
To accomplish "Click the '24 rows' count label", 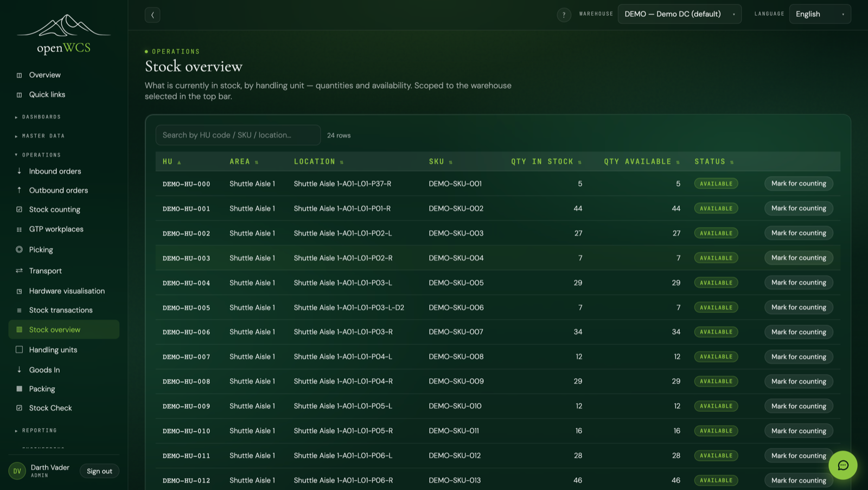I will [339, 136].
